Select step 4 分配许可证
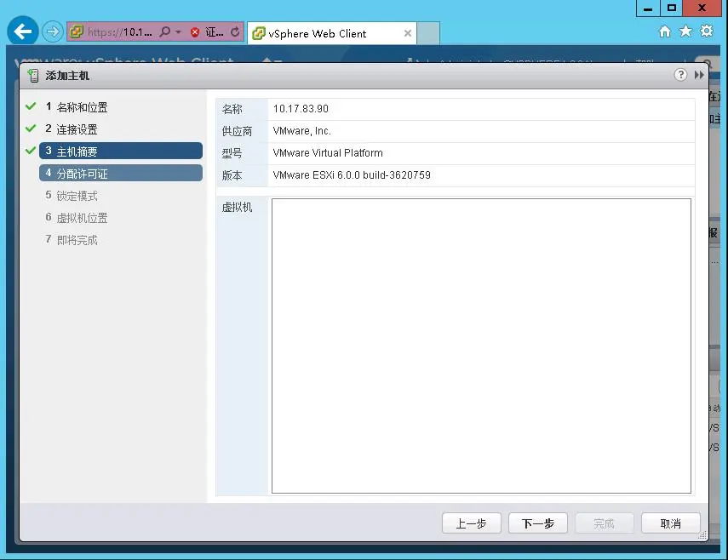Screen dimensions: 728x560 coord(121,173)
